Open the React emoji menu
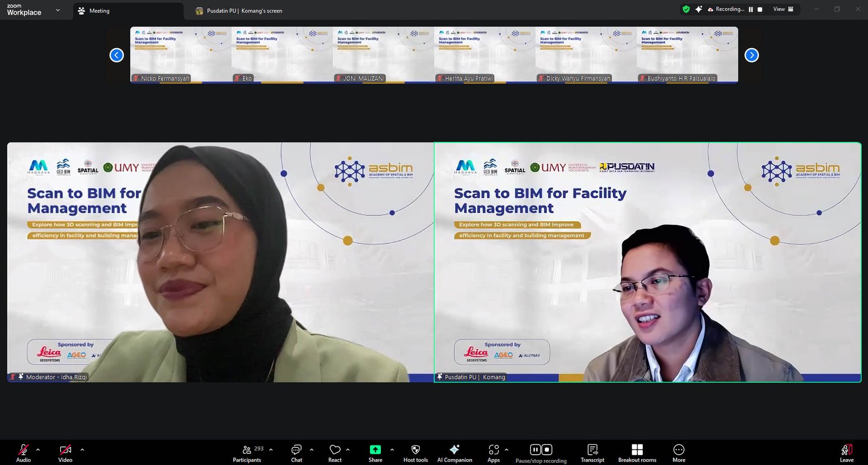The width and height of the screenshot is (868, 465). tap(335, 453)
